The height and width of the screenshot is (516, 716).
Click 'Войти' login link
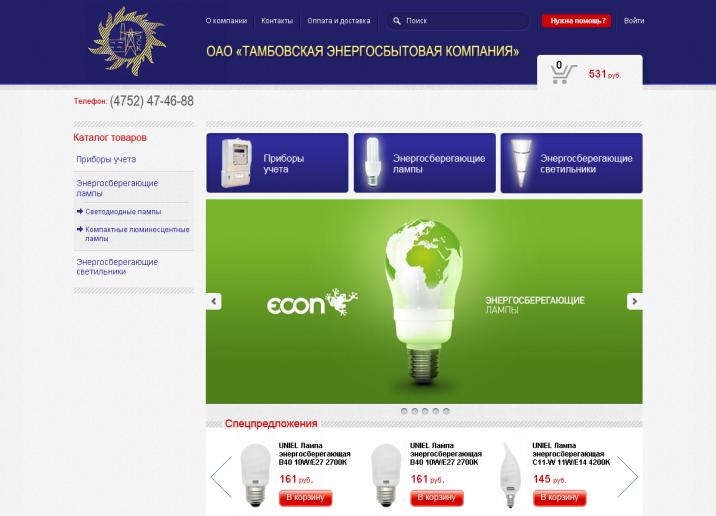pyautogui.click(x=634, y=21)
